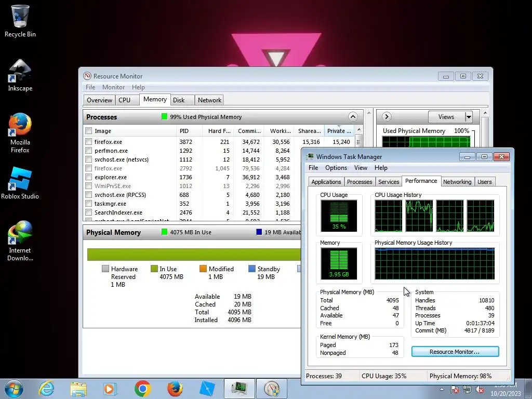
Task: Click the Views button in Resource Monitor
Action: [x=446, y=117]
